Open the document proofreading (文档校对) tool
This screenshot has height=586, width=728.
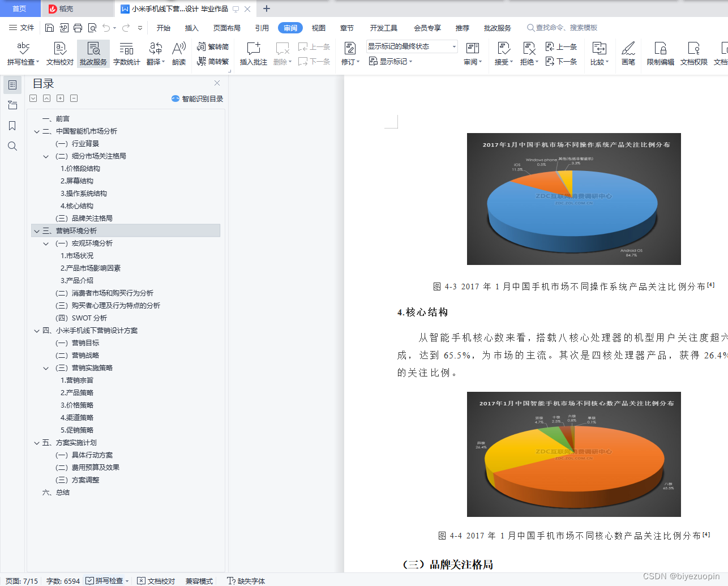60,54
